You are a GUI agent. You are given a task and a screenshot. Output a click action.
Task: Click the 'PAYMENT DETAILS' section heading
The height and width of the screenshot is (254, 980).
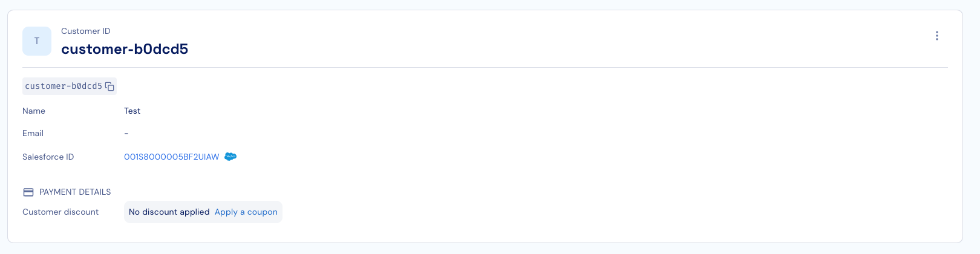tap(75, 192)
